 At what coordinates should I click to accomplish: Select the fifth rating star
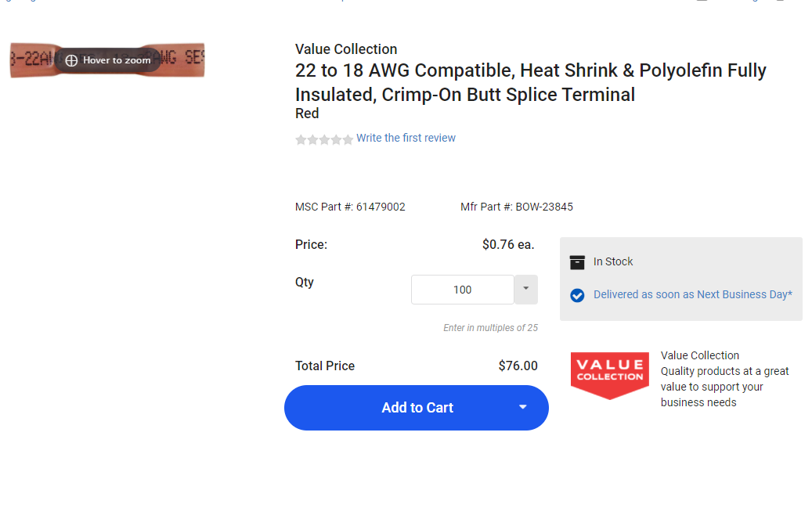point(348,139)
